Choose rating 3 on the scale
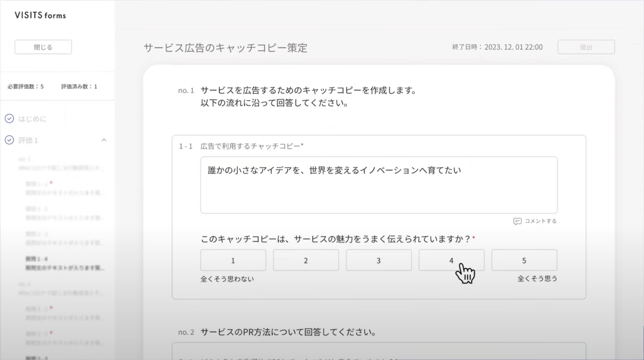Screen dimensions: 644x360 pos(379,260)
